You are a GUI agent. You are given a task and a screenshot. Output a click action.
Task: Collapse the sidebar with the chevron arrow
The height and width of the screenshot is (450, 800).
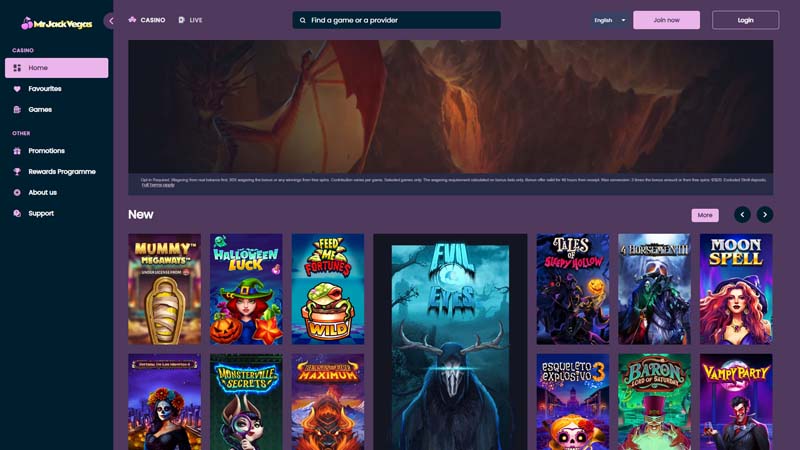click(x=110, y=20)
